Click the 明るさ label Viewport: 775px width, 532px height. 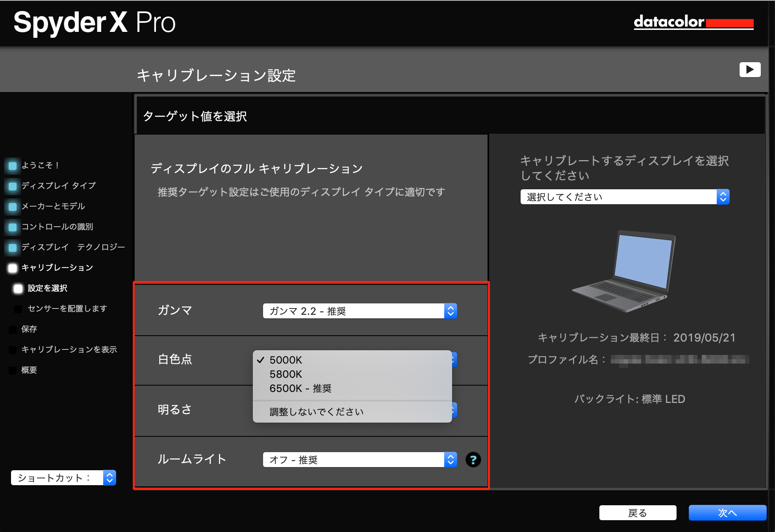pos(175,410)
